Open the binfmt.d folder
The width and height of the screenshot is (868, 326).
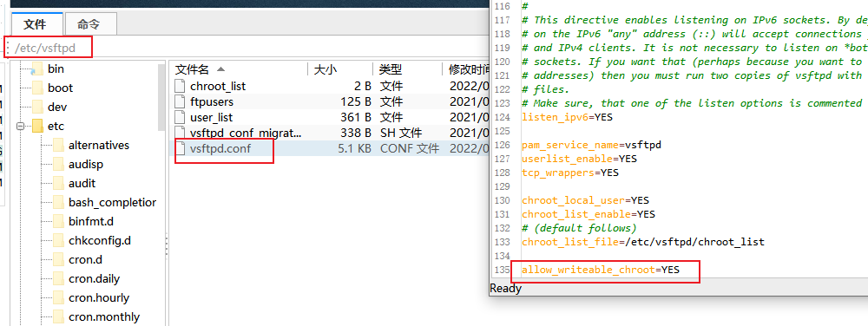(x=91, y=222)
